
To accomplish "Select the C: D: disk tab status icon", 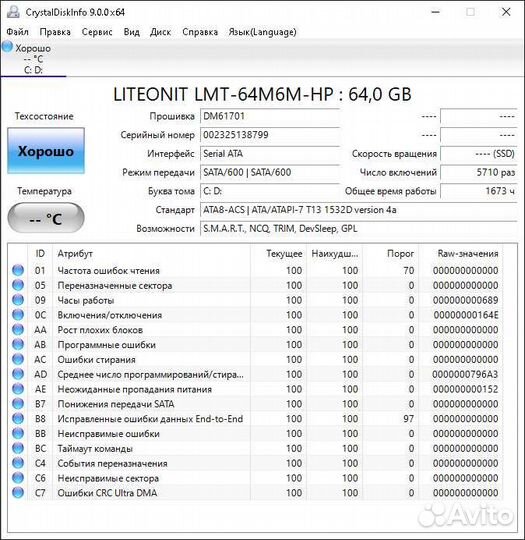I will point(7,47).
